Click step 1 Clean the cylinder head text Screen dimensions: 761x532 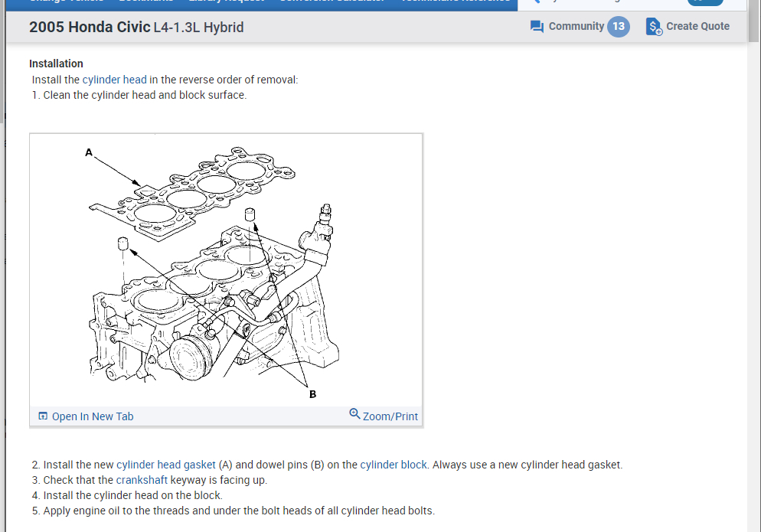[139, 95]
